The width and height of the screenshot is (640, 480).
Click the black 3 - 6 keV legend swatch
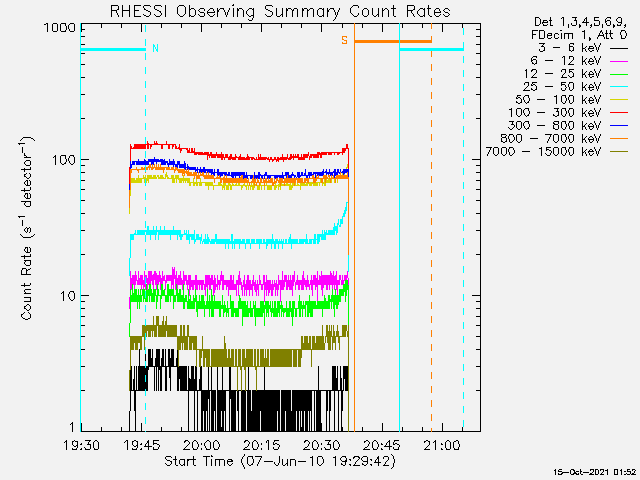(x=618, y=48)
